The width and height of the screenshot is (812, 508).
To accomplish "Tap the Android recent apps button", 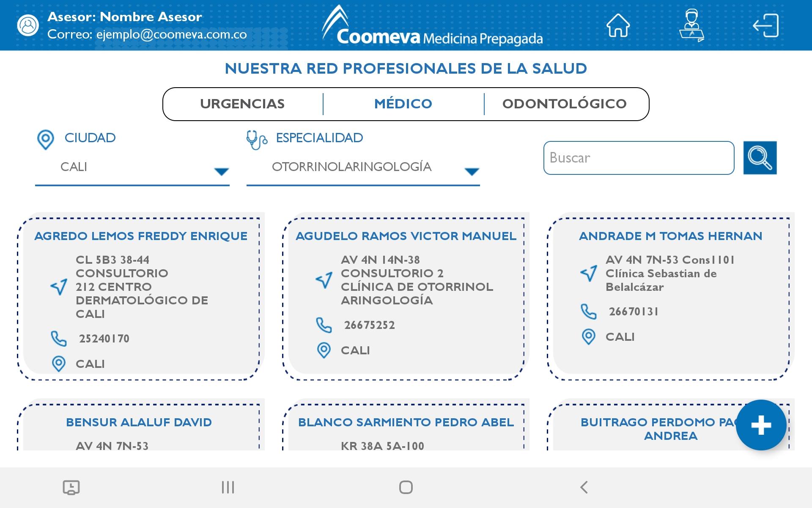I will pos(228,487).
